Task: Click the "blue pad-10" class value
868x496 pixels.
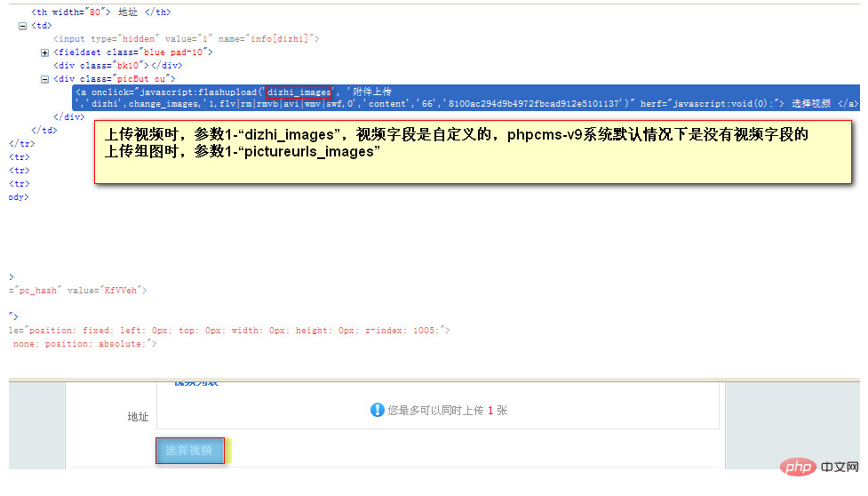Action: click(x=172, y=52)
